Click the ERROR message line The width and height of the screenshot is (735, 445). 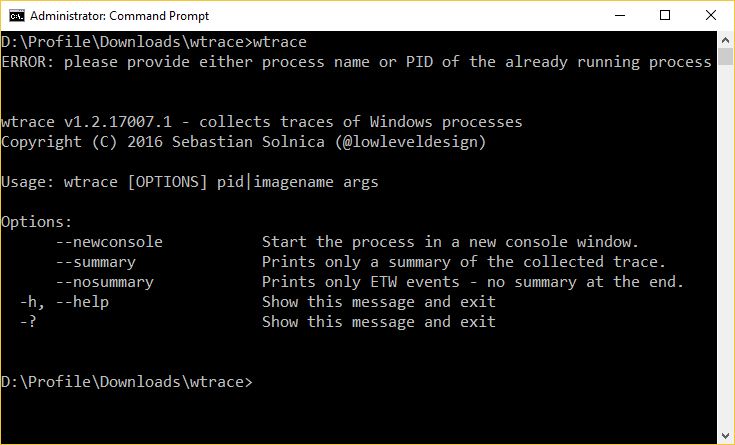pos(356,62)
